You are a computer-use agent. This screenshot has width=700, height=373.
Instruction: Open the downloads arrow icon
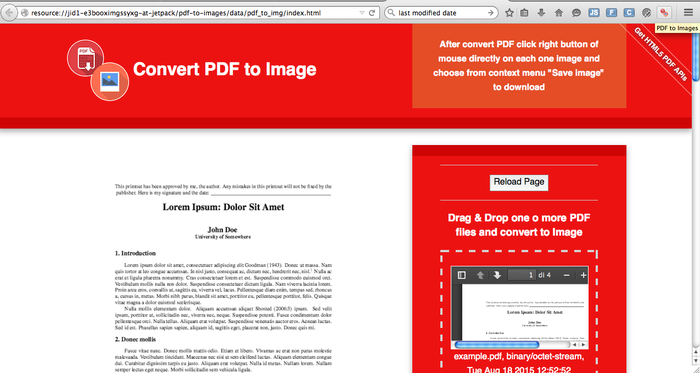coord(541,13)
